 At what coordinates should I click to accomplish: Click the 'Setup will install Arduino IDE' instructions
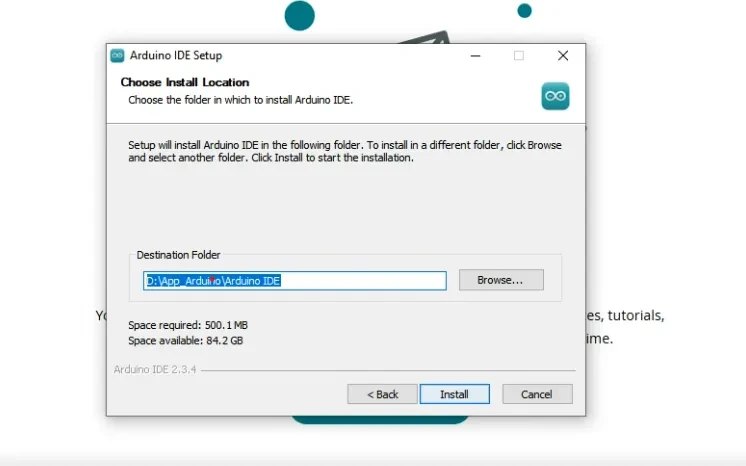pyautogui.click(x=344, y=151)
